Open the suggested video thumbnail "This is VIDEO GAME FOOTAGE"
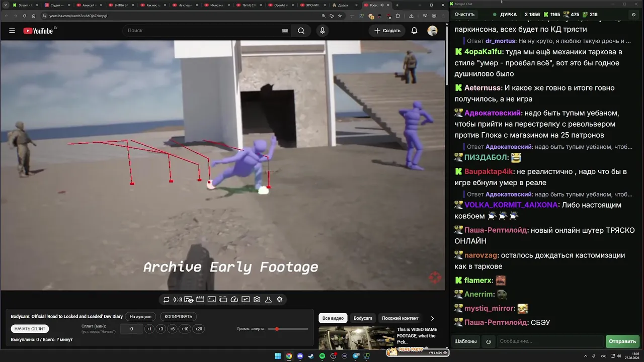Image resolution: width=644 pixels, height=362 pixels. [356, 338]
